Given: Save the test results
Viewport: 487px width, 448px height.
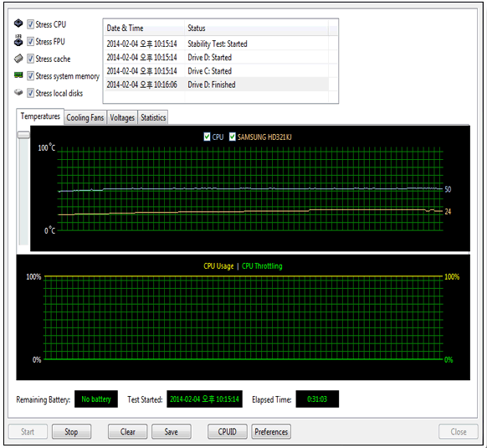Looking at the screenshot, I should tap(172, 431).
